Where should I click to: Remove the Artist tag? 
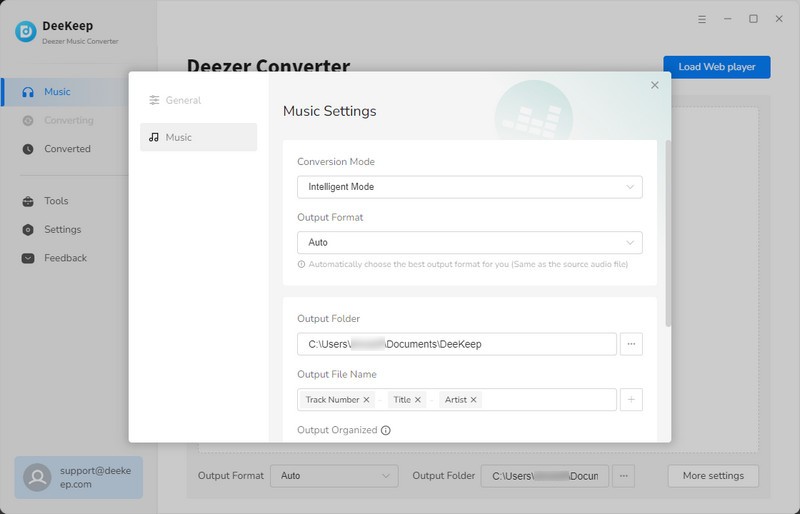(473, 400)
